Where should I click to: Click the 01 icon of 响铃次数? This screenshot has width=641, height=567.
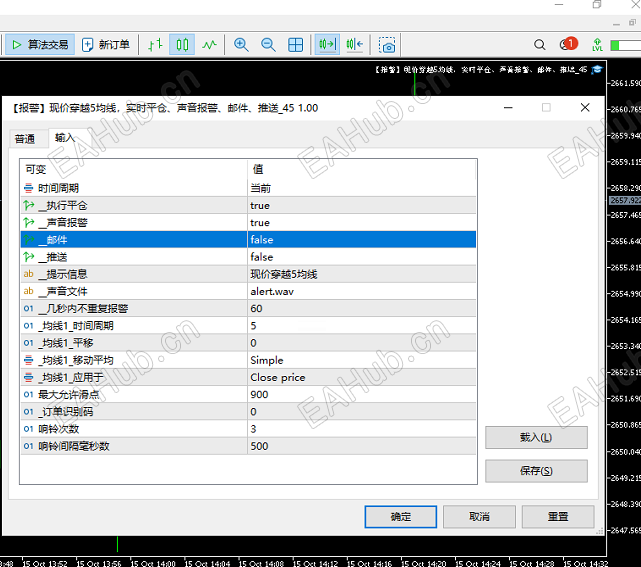click(28, 428)
